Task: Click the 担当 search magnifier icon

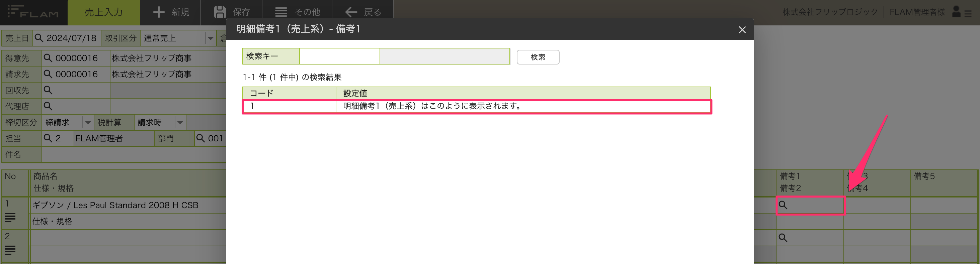Action: tap(48, 138)
